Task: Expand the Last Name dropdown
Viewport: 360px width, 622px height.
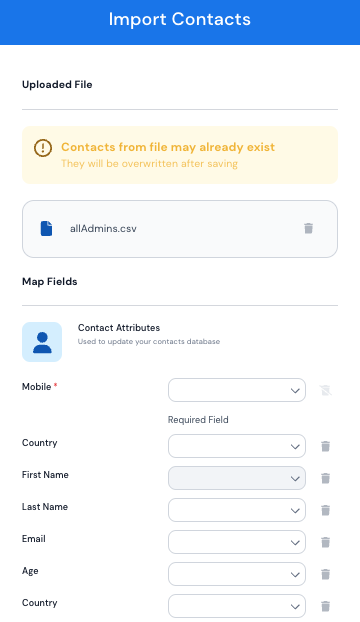Action: (x=237, y=510)
